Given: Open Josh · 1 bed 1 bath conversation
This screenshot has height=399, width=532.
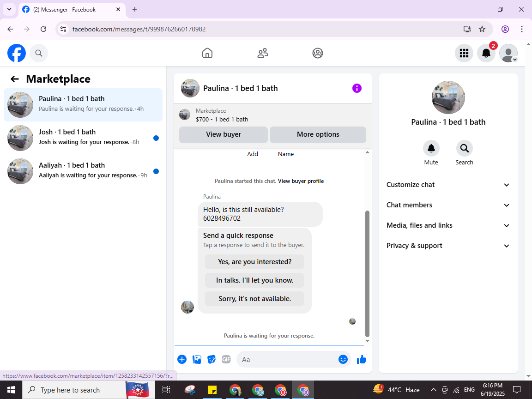Looking at the screenshot, I should (x=83, y=138).
